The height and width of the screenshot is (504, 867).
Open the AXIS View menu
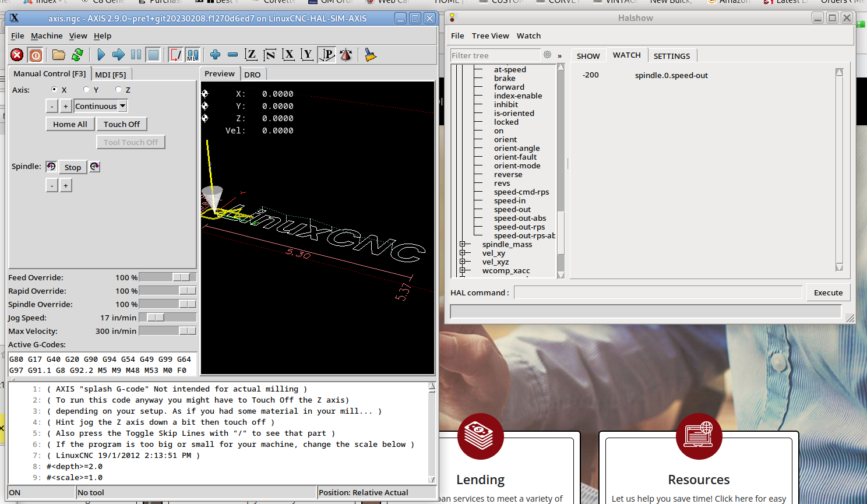tap(78, 36)
